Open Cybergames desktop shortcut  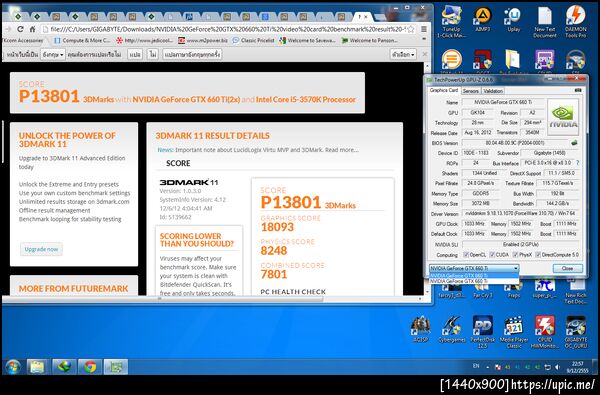pos(452,329)
